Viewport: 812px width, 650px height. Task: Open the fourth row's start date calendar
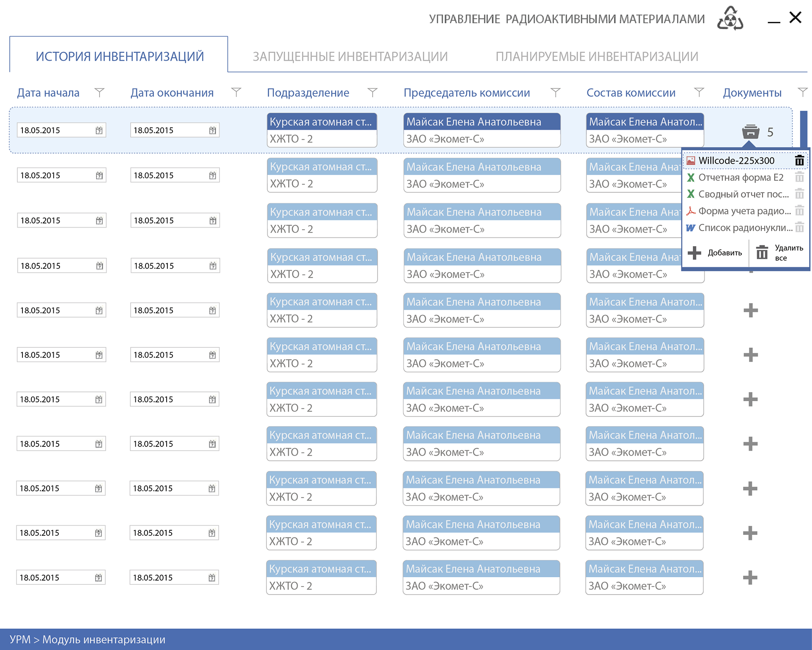(99, 266)
